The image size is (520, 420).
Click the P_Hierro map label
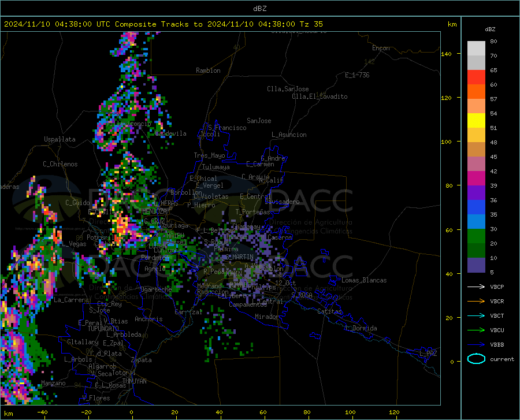(201, 205)
